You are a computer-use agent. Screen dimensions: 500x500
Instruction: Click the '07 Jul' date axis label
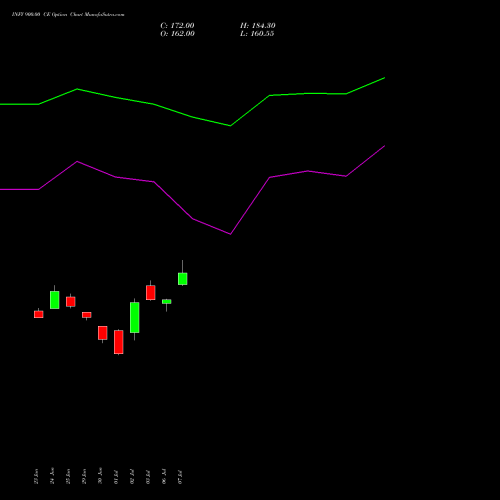tap(180, 477)
